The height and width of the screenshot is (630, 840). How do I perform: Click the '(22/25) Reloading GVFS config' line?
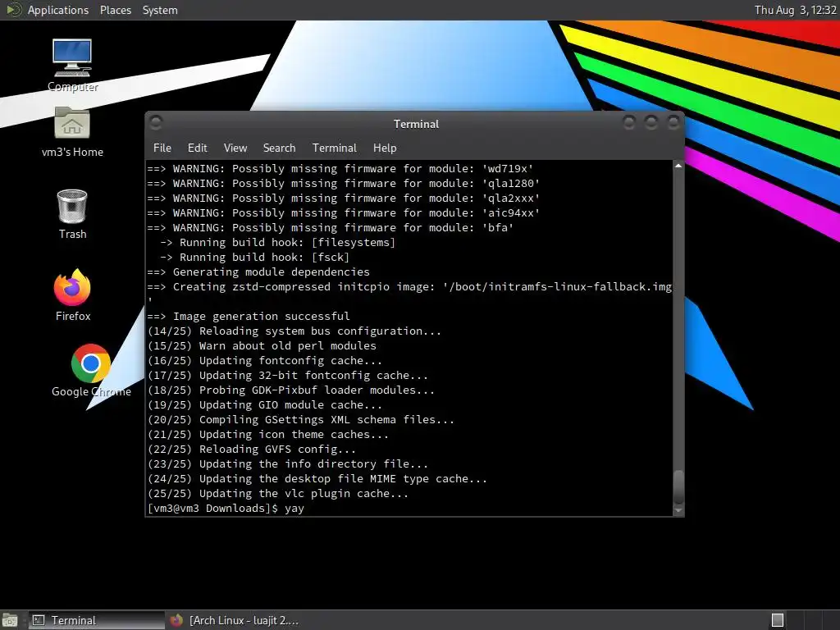point(252,449)
